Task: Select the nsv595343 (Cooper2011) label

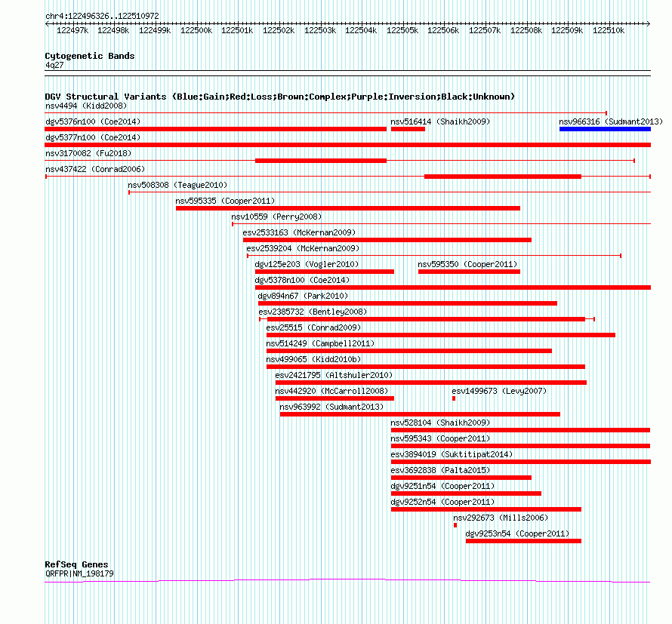Action: click(440, 438)
